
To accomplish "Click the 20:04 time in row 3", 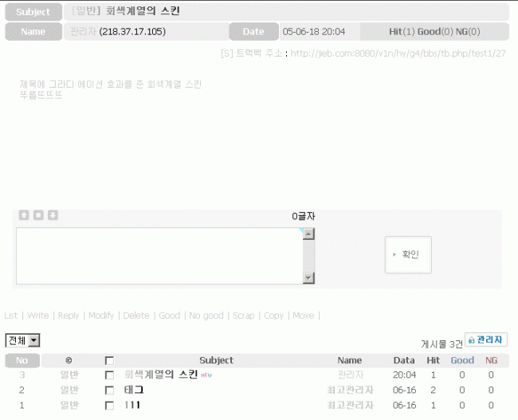I will (404, 375).
